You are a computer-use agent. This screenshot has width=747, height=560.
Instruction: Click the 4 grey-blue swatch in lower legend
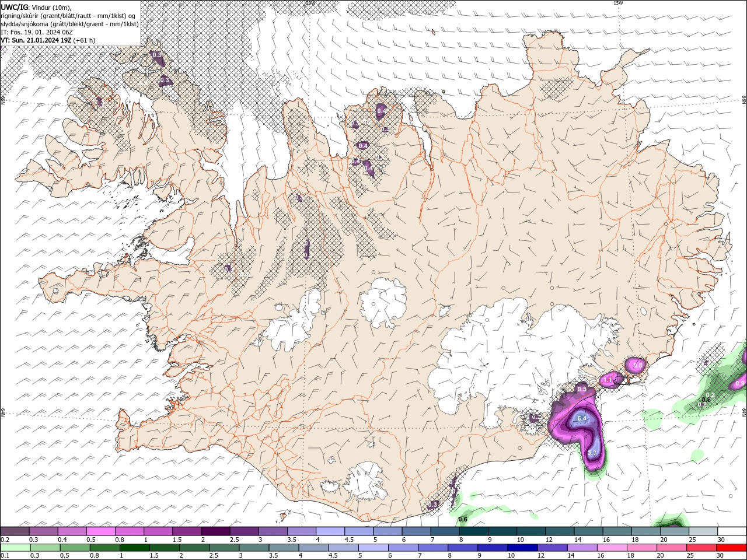coord(313,548)
